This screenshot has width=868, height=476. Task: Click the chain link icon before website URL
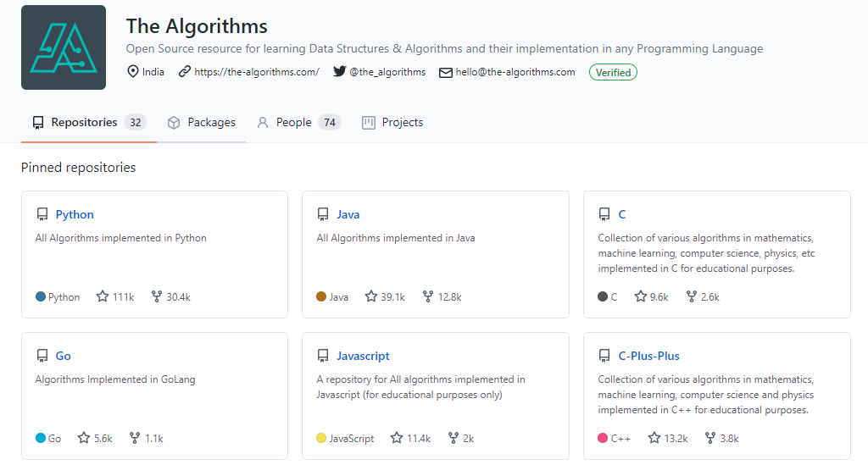click(184, 71)
